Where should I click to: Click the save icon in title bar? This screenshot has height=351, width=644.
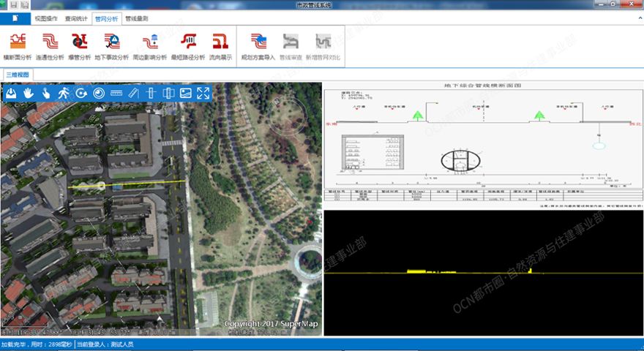tap(15, 4)
